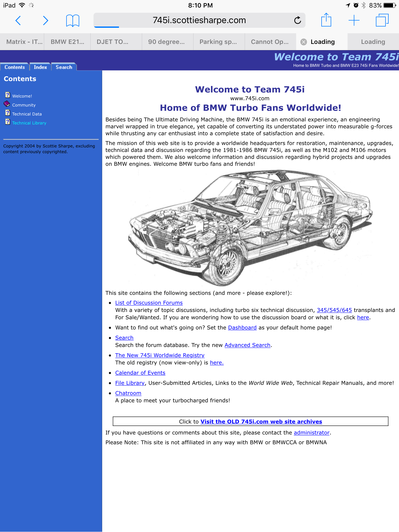399x532 pixels.
Task: Open Welcome! in the contents tree
Action: pyautogui.click(x=22, y=96)
